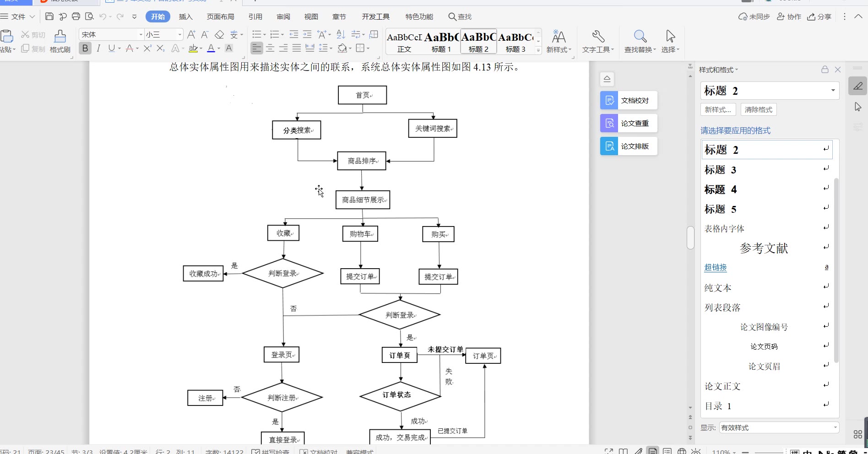Center align the paragraph
Image resolution: width=868 pixels, height=454 pixels.
click(270, 48)
